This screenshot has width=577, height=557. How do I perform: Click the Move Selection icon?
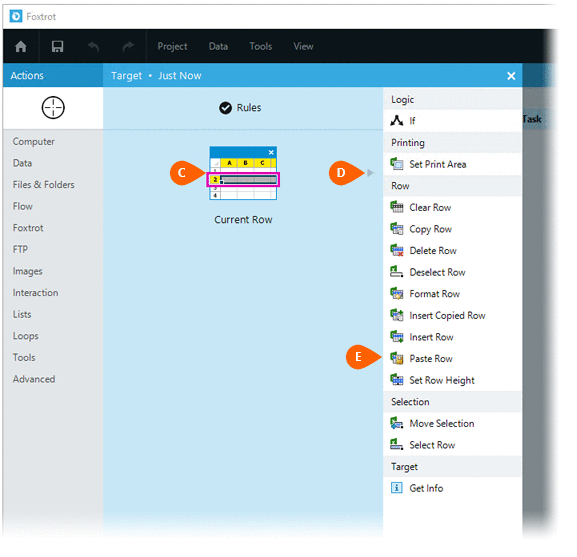[397, 423]
